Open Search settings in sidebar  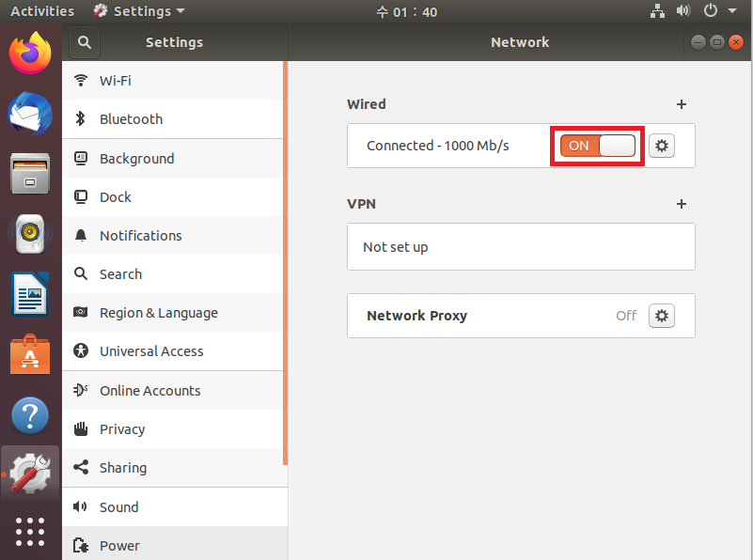click(x=173, y=274)
